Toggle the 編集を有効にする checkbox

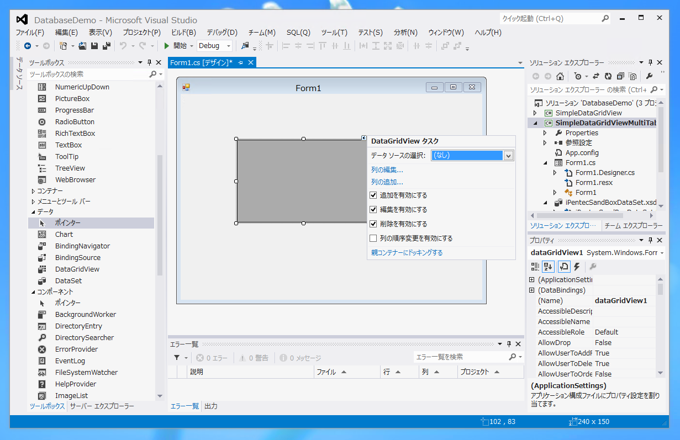(373, 210)
